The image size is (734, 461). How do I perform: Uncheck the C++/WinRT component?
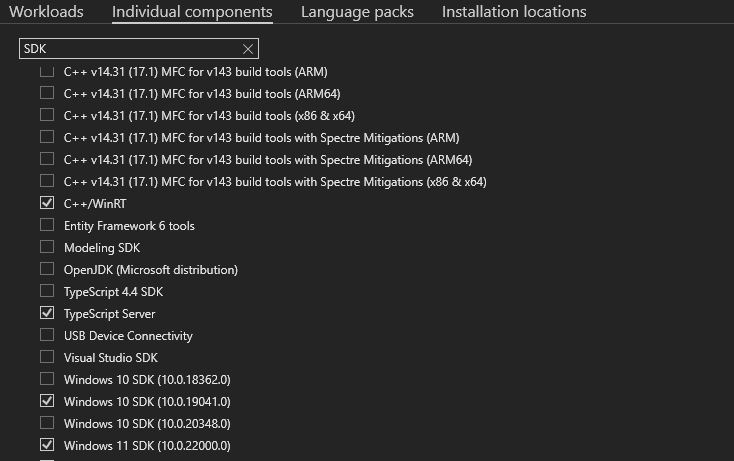[47, 203]
